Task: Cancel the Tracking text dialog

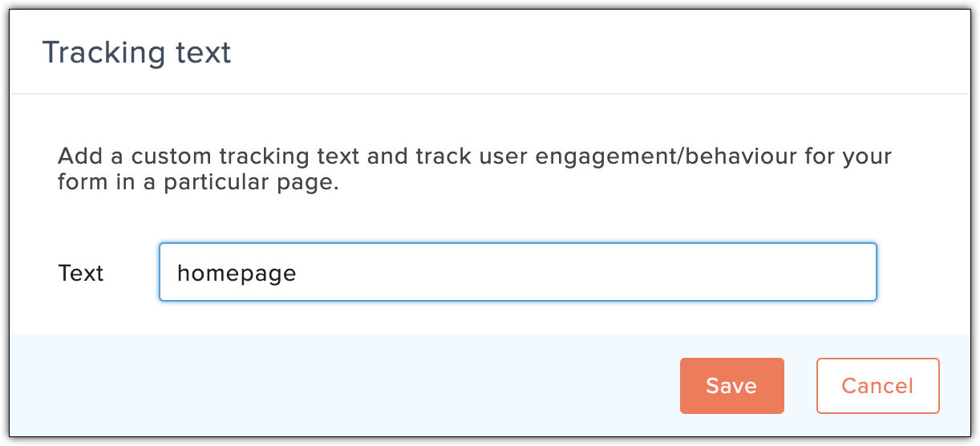Action: pos(877,386)
